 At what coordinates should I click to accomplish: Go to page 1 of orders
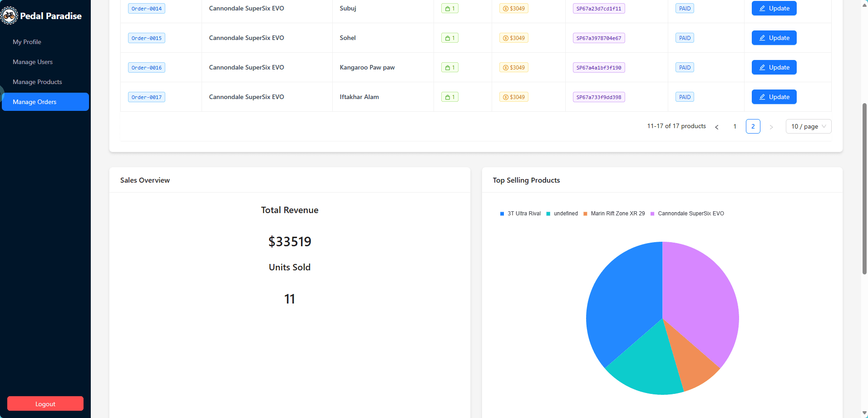pyautogui.click(x=735, y=126)
